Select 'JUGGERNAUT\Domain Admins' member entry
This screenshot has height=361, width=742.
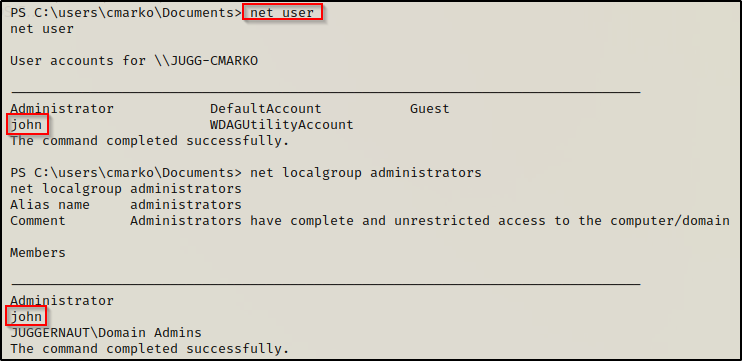click(x=106, y=333)
